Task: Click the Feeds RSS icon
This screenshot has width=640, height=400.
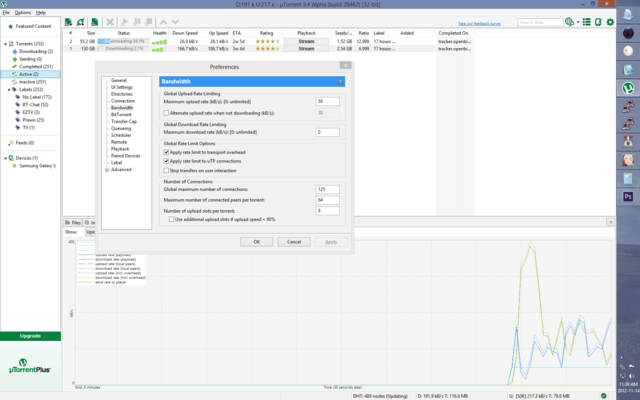Action: [x=11, y=143]
